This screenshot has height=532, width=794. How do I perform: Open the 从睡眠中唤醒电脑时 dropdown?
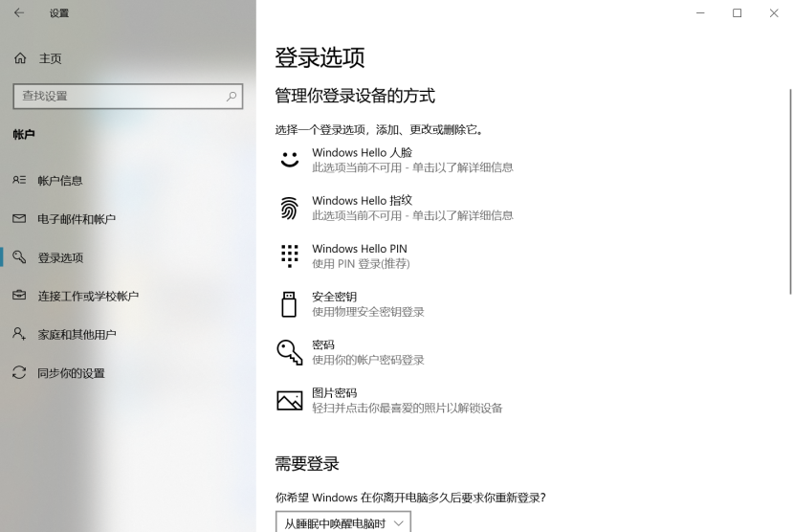tap(343, 521)
